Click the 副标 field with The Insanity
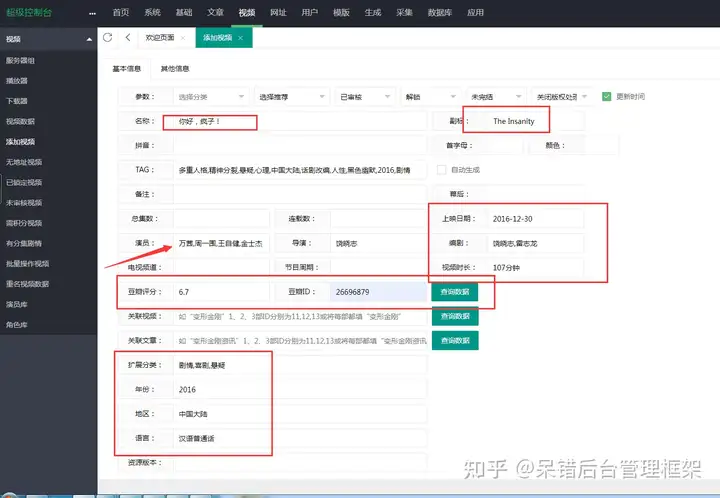The height and width of the screenshot is (498, 720). coord(535,122)
